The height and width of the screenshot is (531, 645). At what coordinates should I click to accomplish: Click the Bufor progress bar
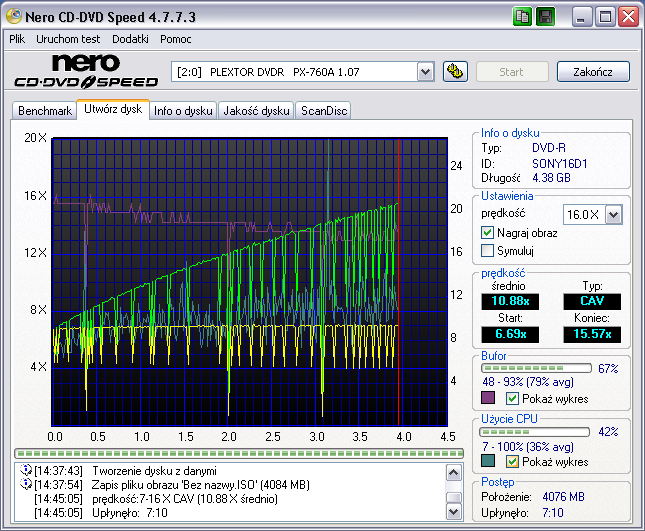pos(536,368)
